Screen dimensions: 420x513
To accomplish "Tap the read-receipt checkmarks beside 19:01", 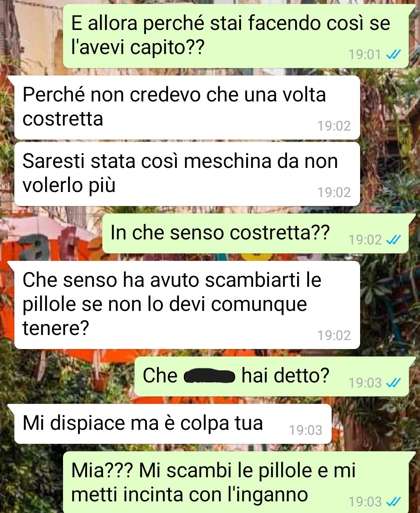I will point(393,55).
